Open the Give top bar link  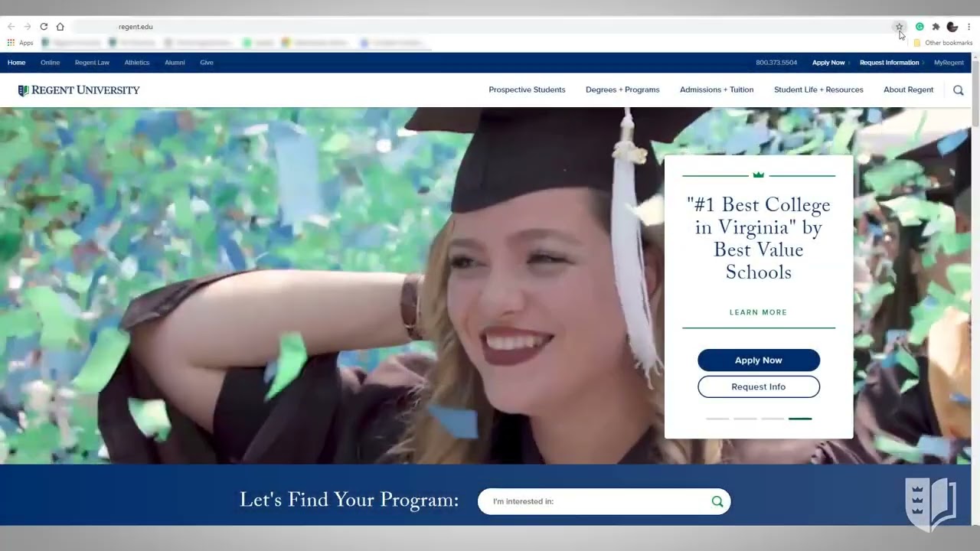pyautogui.click(x=207, y=63)
